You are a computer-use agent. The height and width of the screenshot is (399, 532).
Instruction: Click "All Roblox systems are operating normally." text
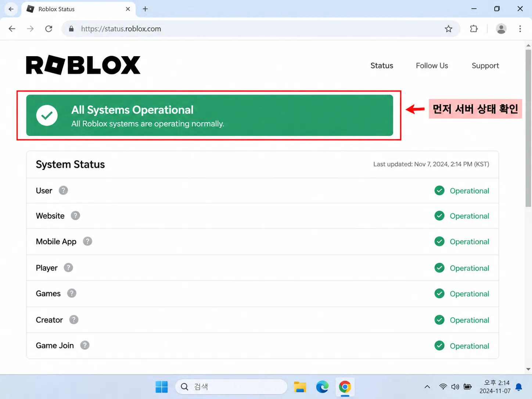[x=148, y=124]
